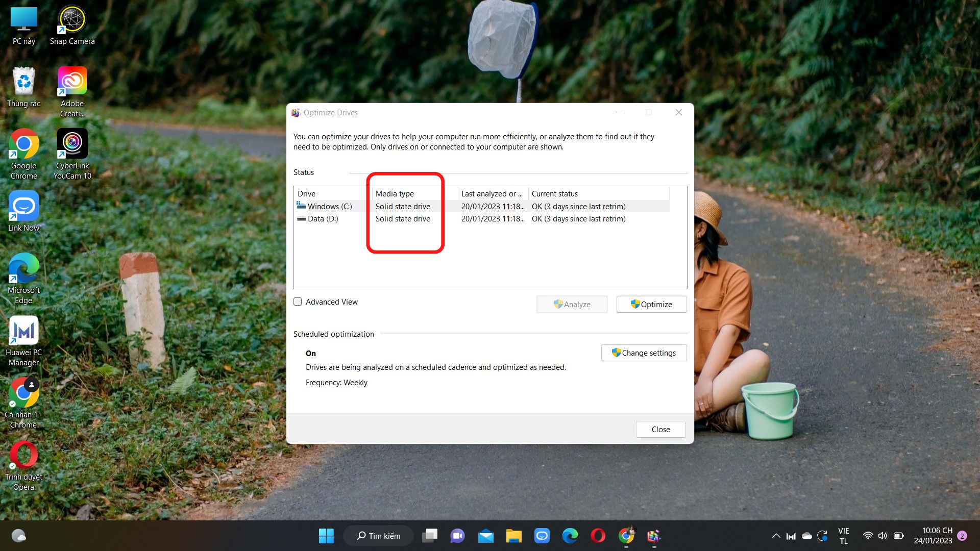Open Huawei PC Manager desktop shortcut
980x551 pixels.
click(24, 342)
